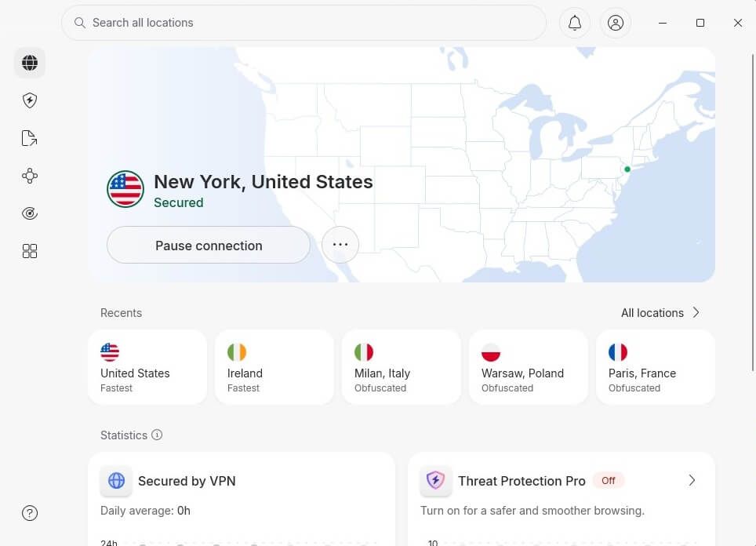Click the Secured by VPN globe icon
756x546 pixels.
(x=116, y=481)
